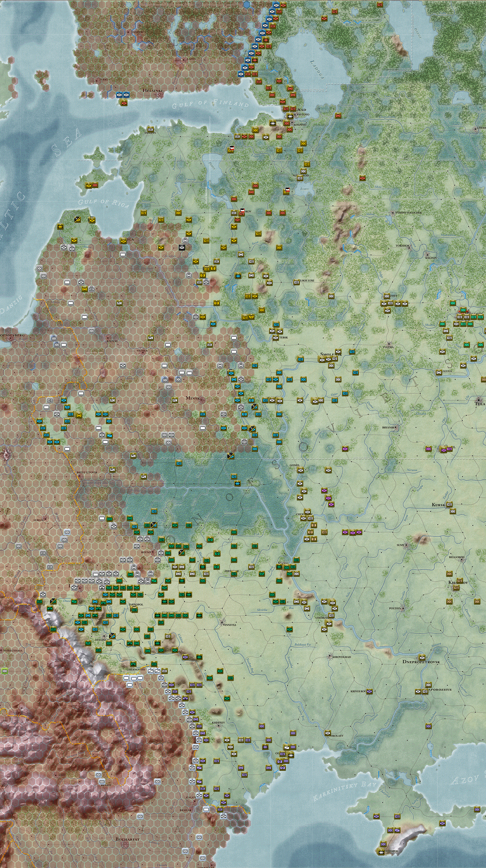Select the stacked counter on Sevastopol
The width and height of the screenshot is (486, 868).
(x=381, y=852)
